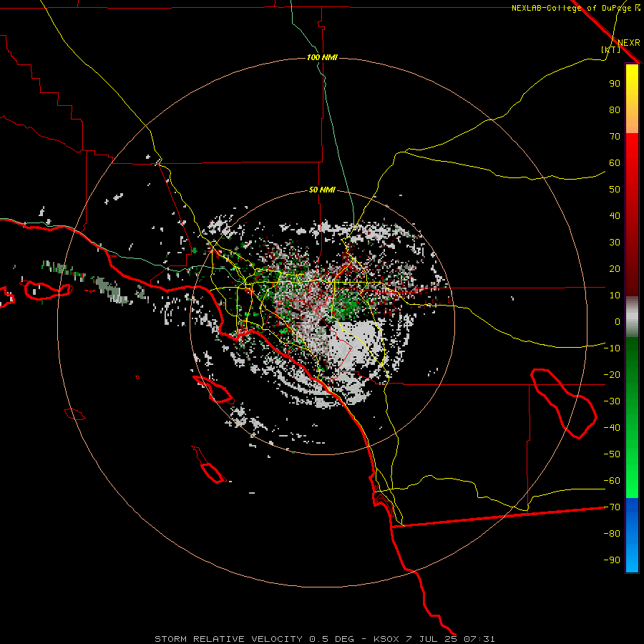Click the -30 value on the velocity scale
Image resolution: width=644 pixels, height=644 pixels.
612,401
